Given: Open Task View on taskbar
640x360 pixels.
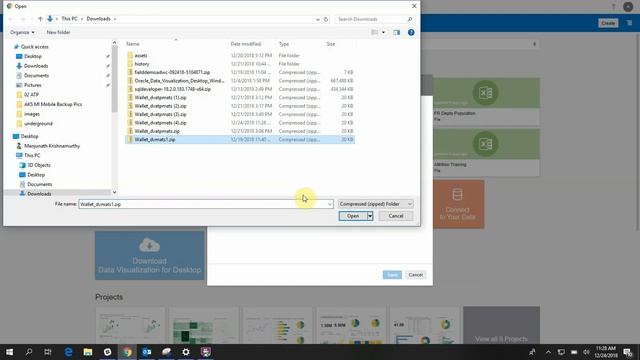Looking at the screenshot, I should (x=48, y=352).
